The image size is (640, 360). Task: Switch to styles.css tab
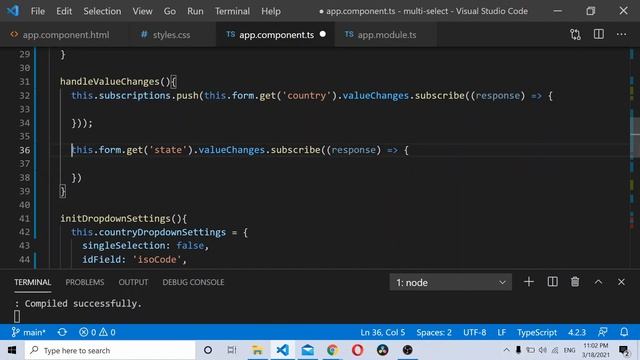click(171, 35)
